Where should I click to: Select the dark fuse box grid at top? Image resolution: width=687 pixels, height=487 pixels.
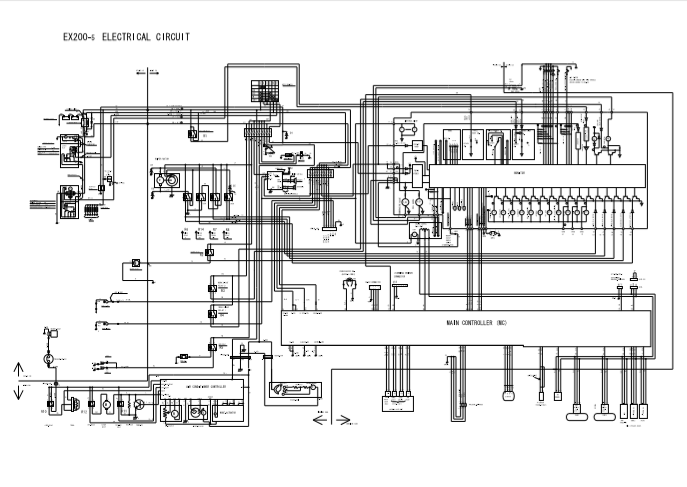(x=267, y=90)
